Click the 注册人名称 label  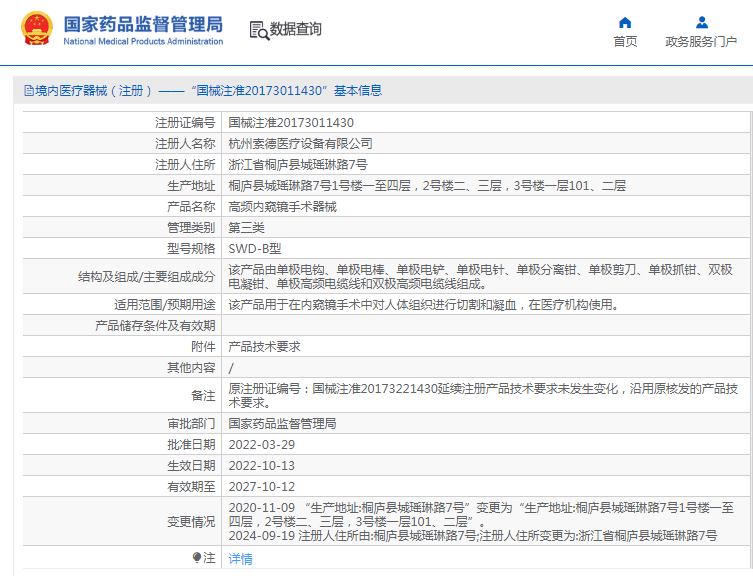click(x=185, y=144)
